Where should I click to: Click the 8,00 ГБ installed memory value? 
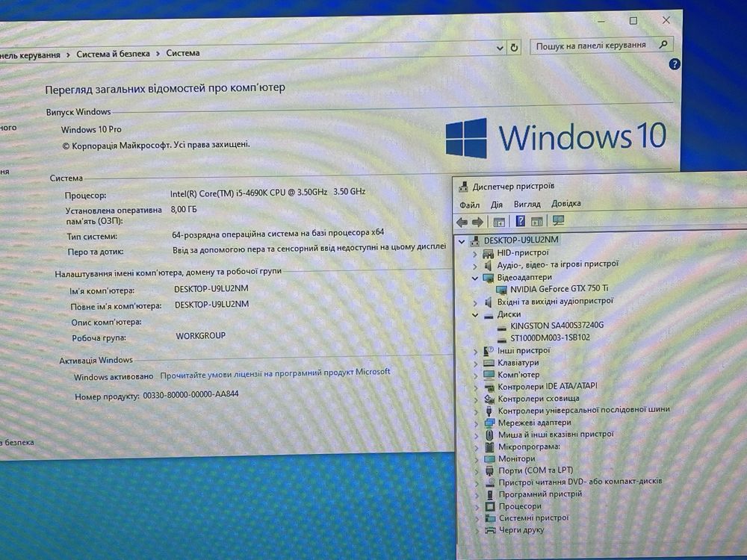point(184,209)
